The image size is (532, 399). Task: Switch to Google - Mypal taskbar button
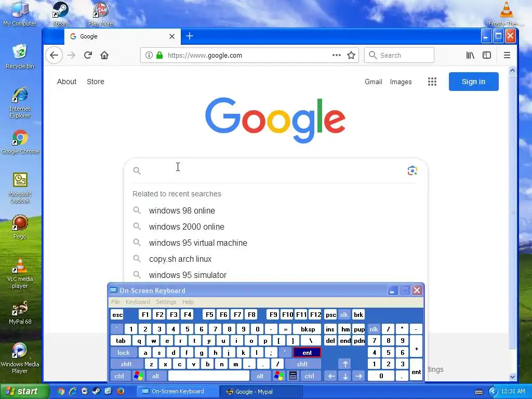261,392
